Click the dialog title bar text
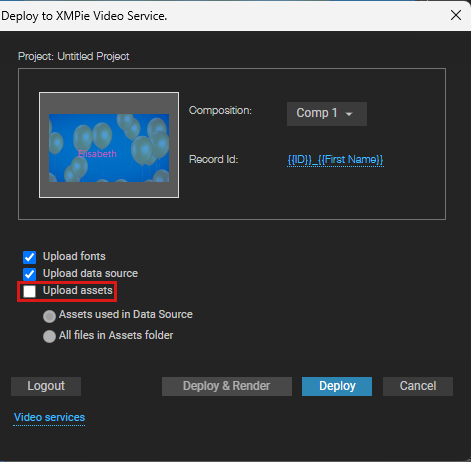 coord(84,16)
